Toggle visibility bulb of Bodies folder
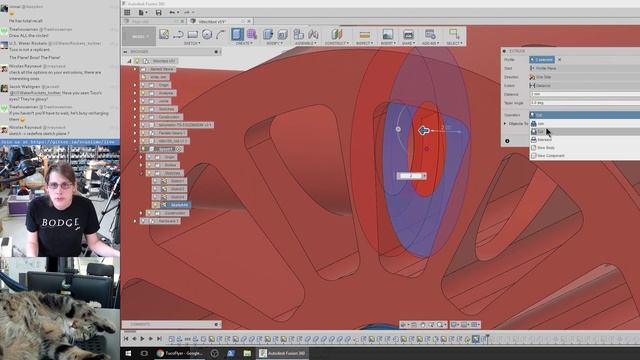This screenshot has width=640, height=360. pos(150,165)
